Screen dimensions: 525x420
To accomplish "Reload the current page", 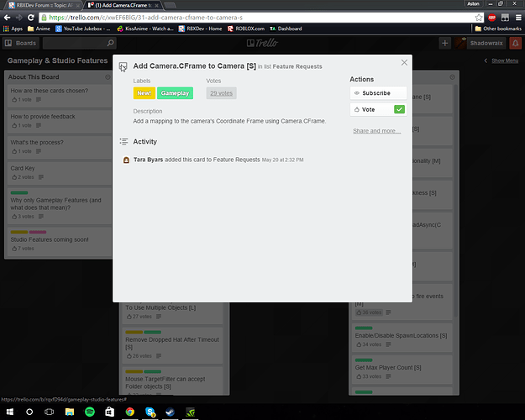I will pos(31,18).
